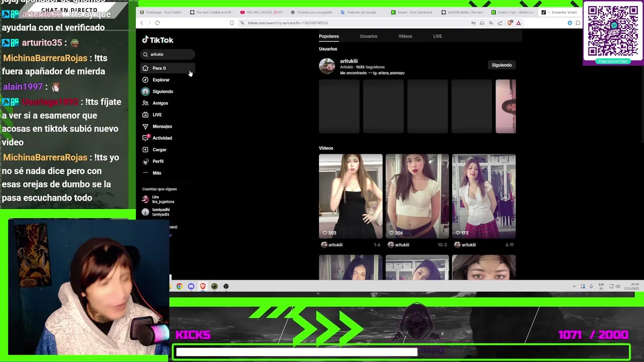644x362 pixels.
Task: Switch to The best ChatBot tab
Action: 211,12
